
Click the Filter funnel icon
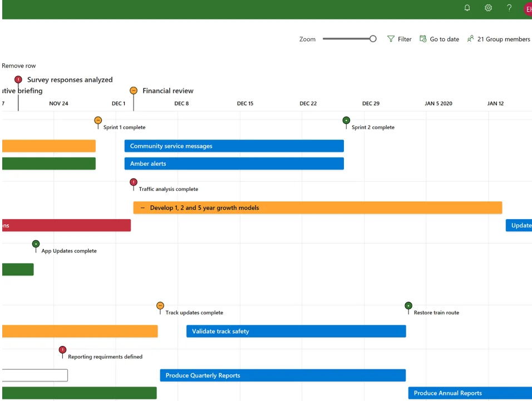coord(391,39)
